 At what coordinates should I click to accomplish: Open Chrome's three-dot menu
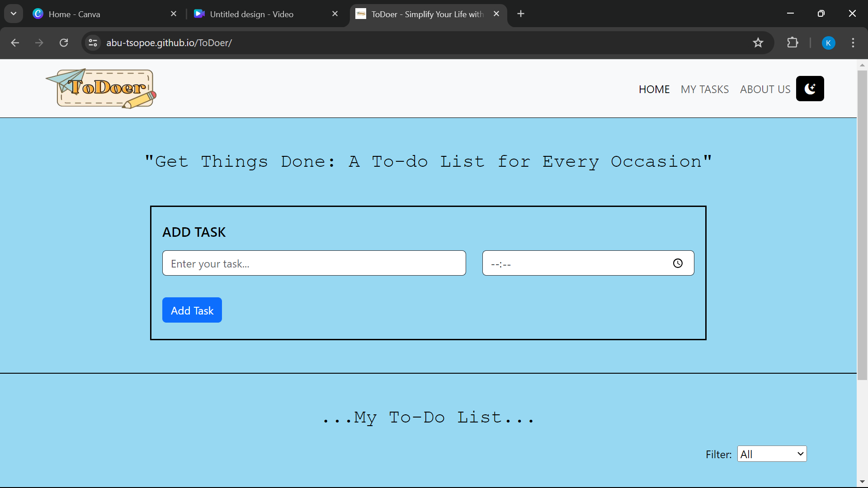853,42
